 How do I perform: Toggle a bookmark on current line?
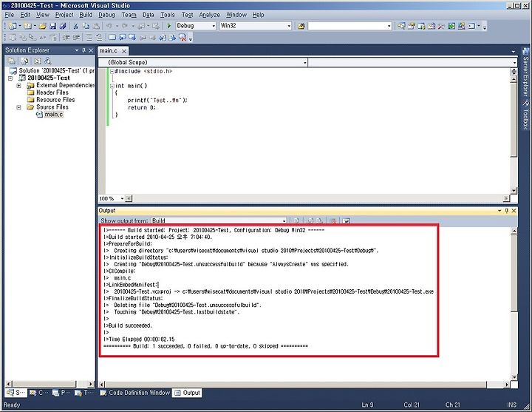click(112, 38)
